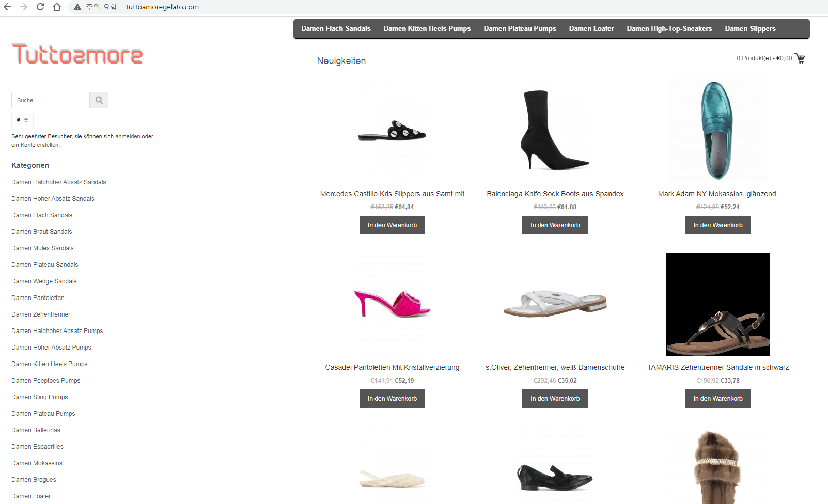This screenshot has width=828, height=504.
Task: Select Damen Ballerinas category
Action: click(x=36, y=430)
